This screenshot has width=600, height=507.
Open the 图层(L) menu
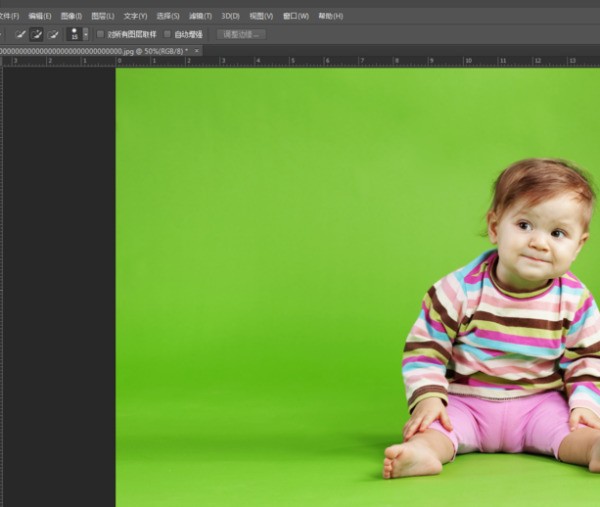click(103, 16)
